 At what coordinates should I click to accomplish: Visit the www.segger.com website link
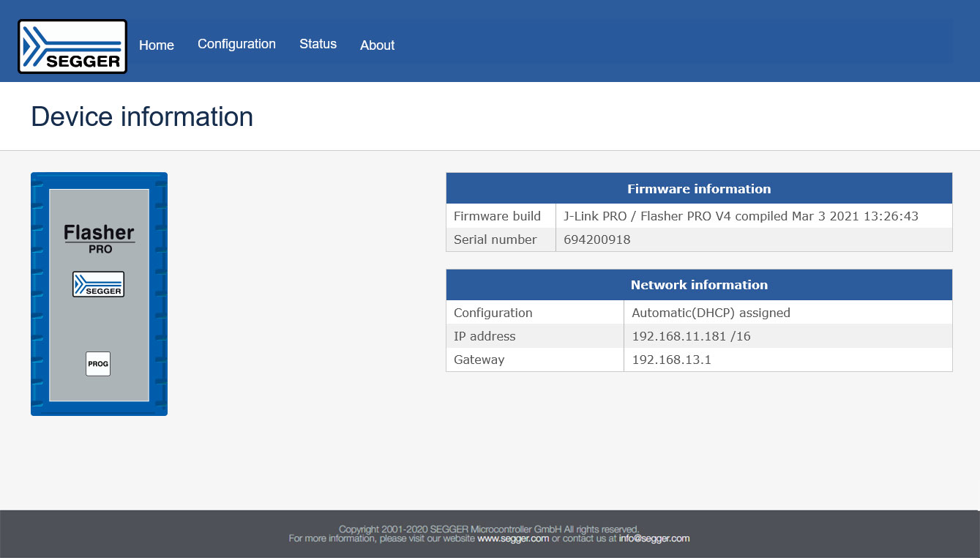tap(514, 537)
